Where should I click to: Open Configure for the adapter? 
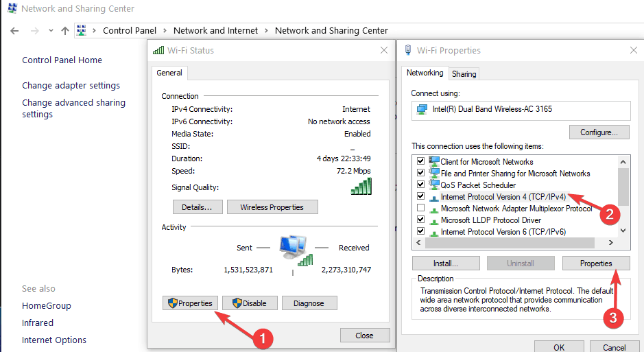(599, 132)
